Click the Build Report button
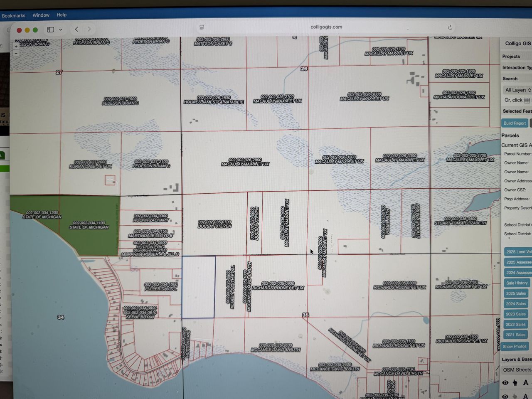The image size is (532, 399). click(515, 123)
